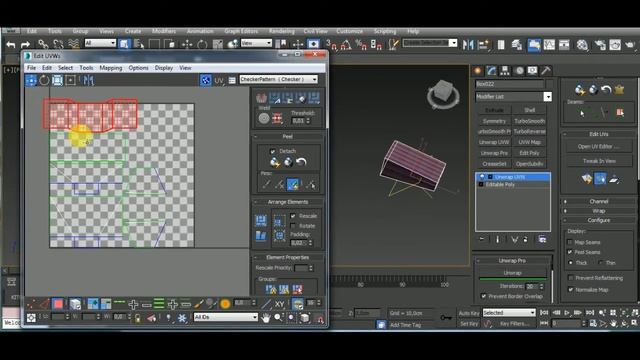Select Polygon sub-object mode in Edit UVWs
Viewport: 640px width, 360px height.
click(x=58, y=304)
